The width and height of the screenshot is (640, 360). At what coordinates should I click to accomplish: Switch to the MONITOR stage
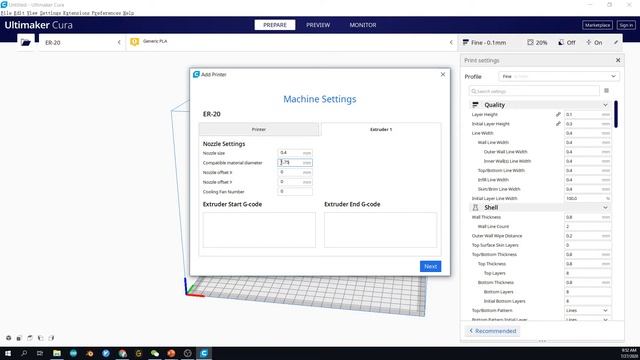click(363, 25)
